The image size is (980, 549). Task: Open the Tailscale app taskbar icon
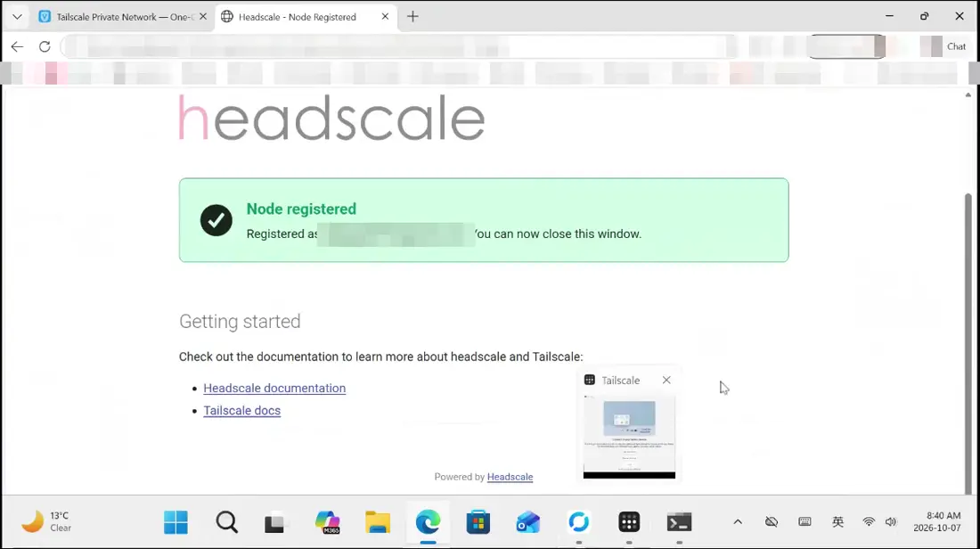click(x=629, y=522)
